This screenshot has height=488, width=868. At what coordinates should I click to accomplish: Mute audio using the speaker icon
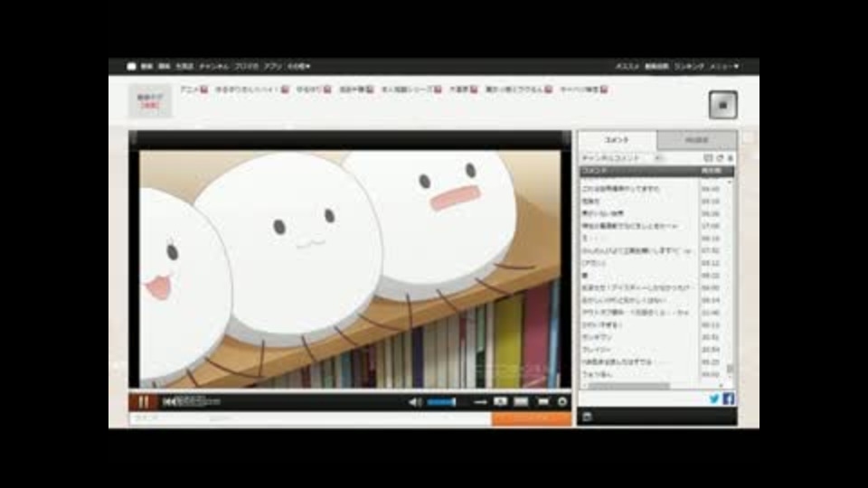point(414,402)
